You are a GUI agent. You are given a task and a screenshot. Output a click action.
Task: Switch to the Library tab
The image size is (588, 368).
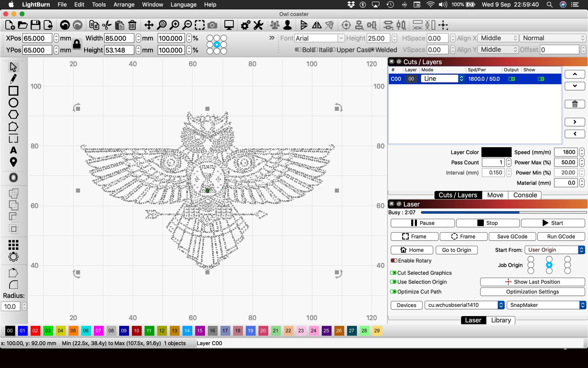[x=501, y=320]
